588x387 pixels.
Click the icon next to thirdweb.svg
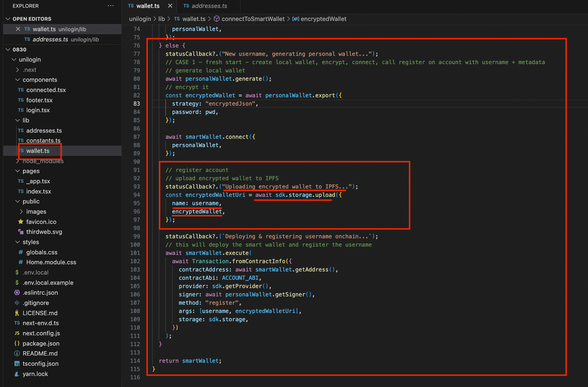pyautogui.click(x=21, y=232)
